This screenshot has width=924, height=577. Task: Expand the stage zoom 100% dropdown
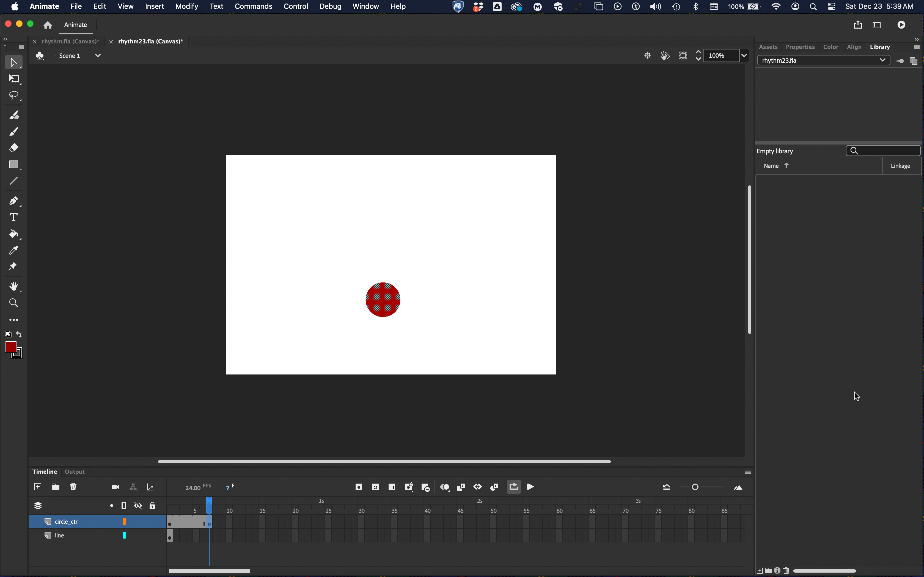744,56
